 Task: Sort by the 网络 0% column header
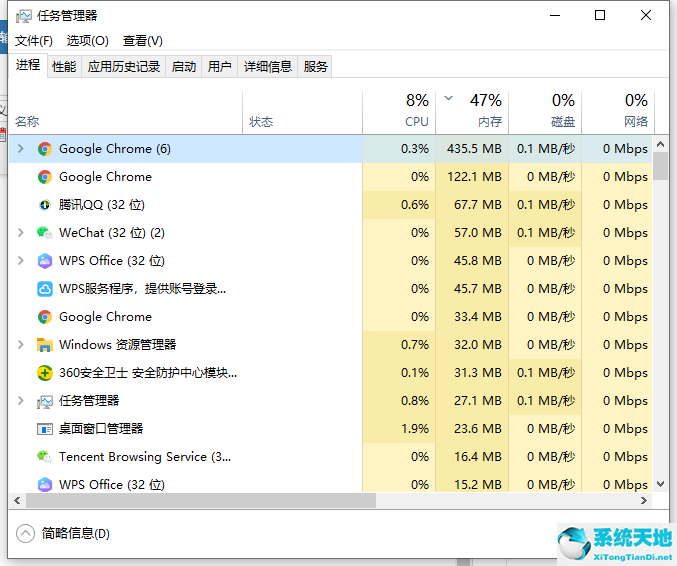pyautogui.click(x=618, y=112)
